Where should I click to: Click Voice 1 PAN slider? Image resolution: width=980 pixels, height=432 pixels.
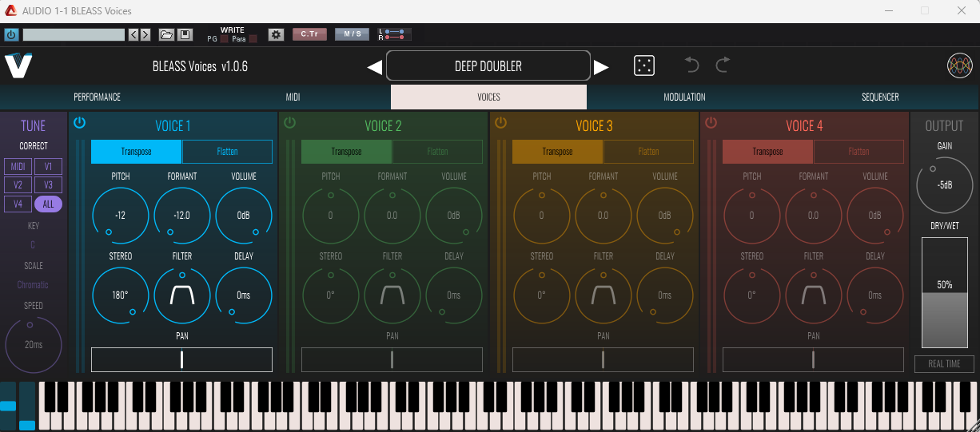coord(181,359)
